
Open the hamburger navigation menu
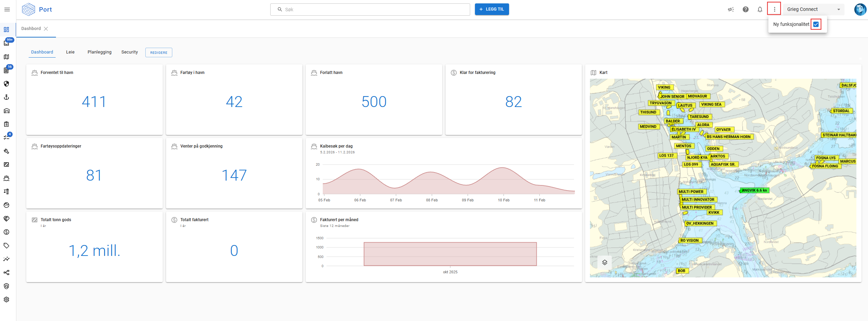(x=7, y=10)
